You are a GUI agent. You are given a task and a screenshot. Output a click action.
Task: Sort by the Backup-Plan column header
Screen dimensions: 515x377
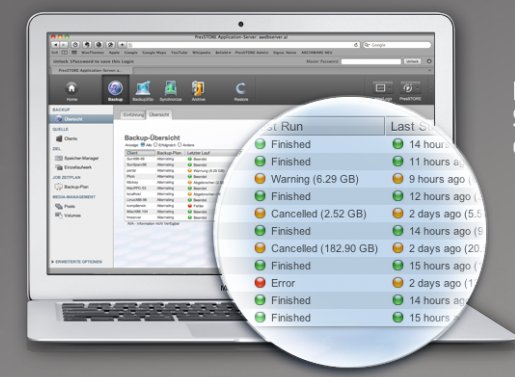coord(170,153)
